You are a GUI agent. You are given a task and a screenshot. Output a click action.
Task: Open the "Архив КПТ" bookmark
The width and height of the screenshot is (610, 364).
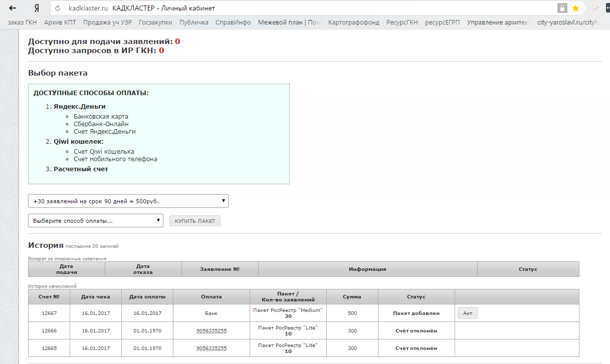61,22
